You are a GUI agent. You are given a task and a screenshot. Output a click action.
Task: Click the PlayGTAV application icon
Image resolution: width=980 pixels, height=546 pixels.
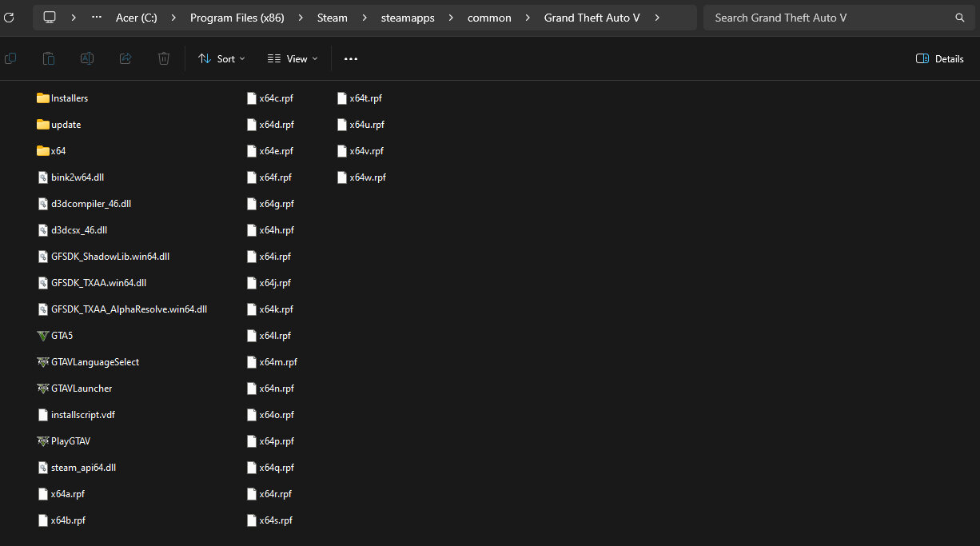coord(43,441)
